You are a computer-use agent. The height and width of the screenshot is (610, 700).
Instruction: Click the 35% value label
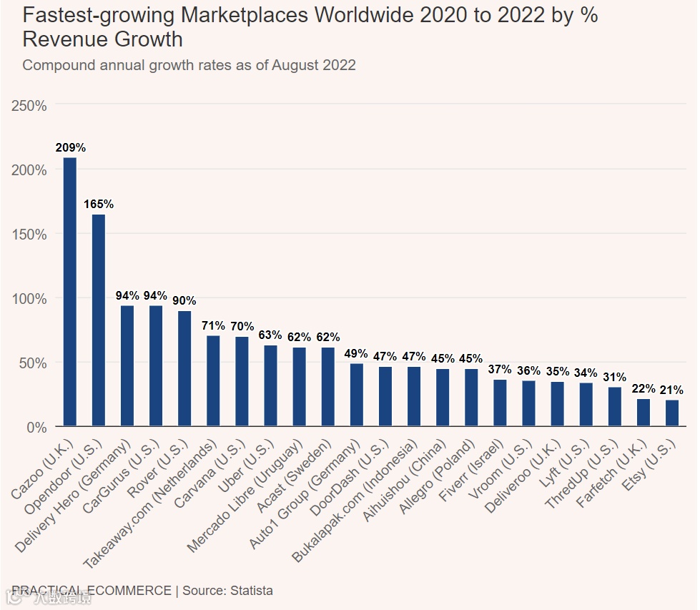tap(558, 372)
